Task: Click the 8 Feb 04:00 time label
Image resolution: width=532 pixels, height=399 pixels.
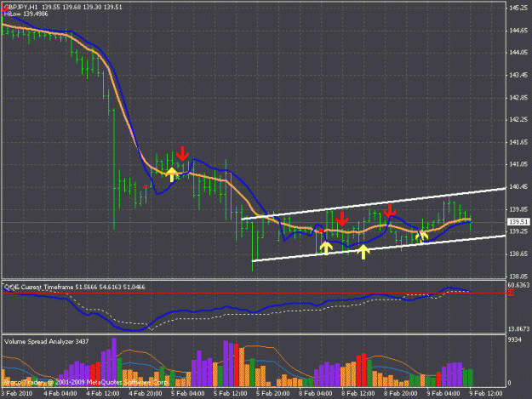Action: coord(316,393)
